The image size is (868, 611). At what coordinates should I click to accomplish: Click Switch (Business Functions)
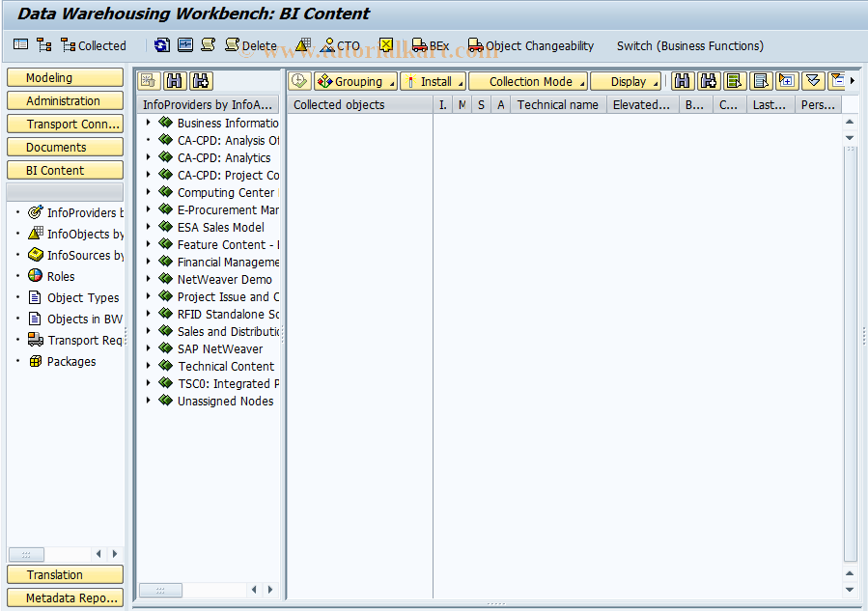(689, 46)
